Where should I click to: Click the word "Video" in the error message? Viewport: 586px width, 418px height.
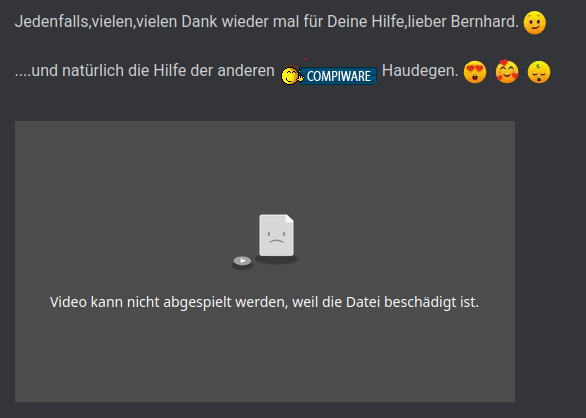(x=68, y=302)
